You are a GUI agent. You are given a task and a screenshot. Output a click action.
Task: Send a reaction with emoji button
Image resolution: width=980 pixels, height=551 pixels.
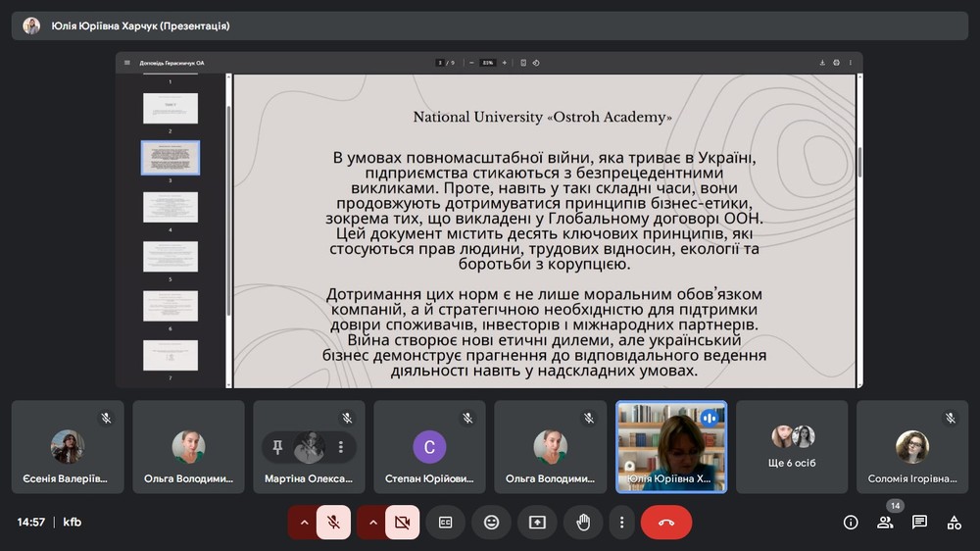point(491,523)
